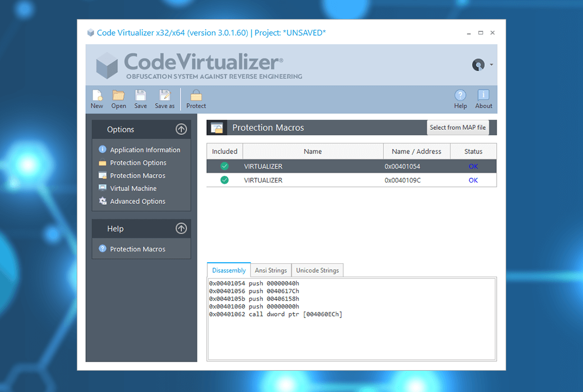The image size is (583, 392).
Task: Collapse the Options panel chevron
Action: 181,129
